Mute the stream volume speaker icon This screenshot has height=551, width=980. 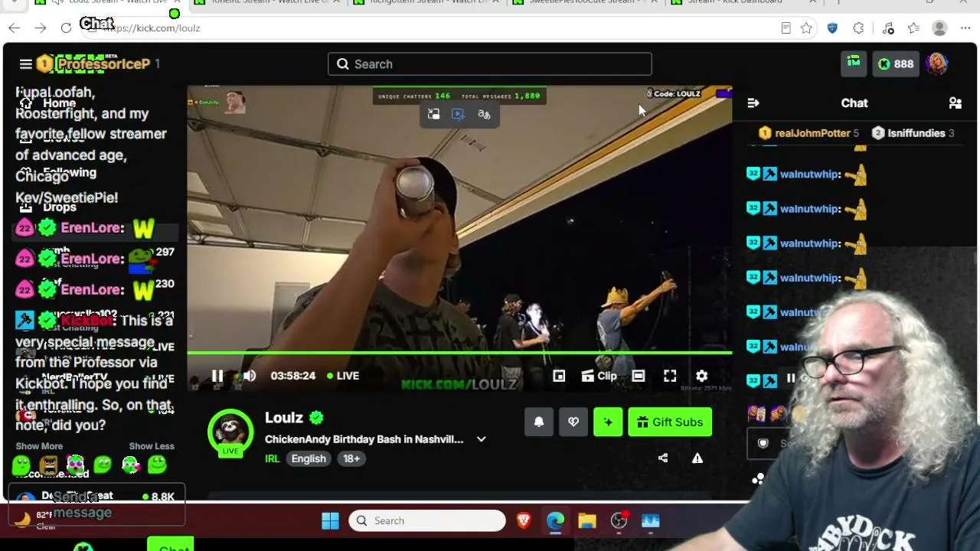click(250, 376)
